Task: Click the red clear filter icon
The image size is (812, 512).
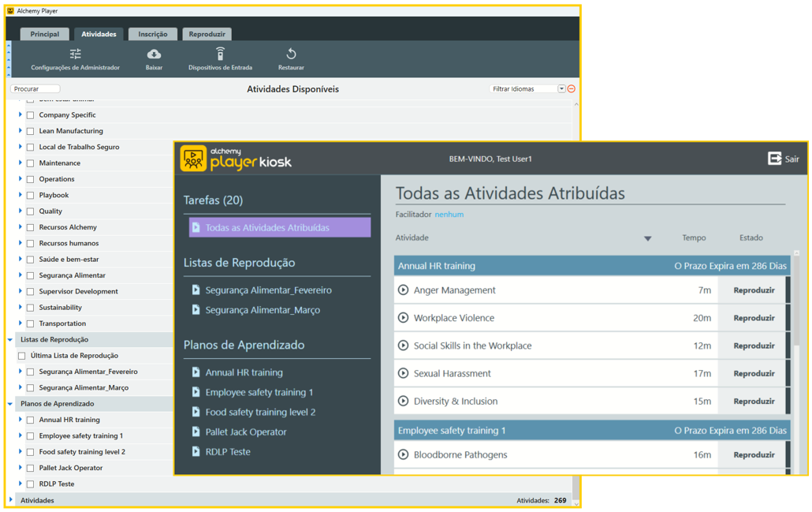Action: 572,89
